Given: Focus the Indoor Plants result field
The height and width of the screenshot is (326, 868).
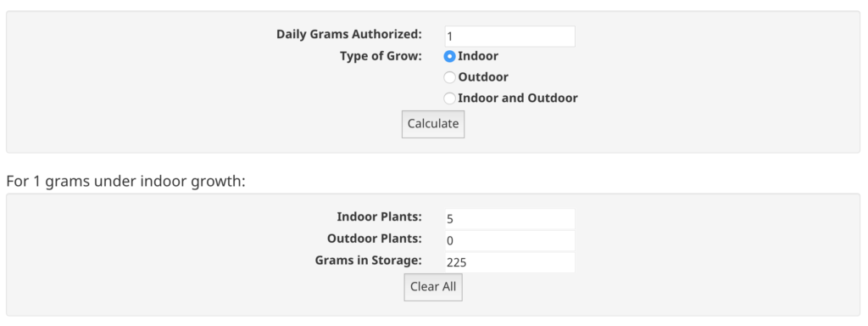Looking at the screenshot, I should (x=509, y=219).
